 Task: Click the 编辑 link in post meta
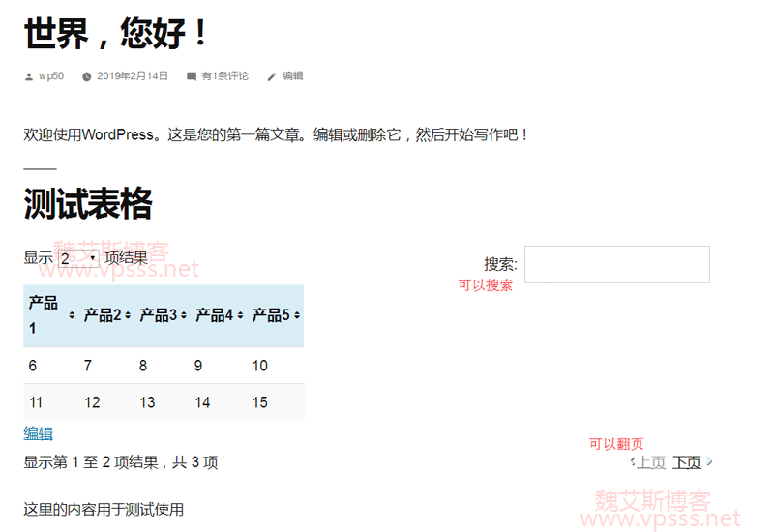pos(292,76)
